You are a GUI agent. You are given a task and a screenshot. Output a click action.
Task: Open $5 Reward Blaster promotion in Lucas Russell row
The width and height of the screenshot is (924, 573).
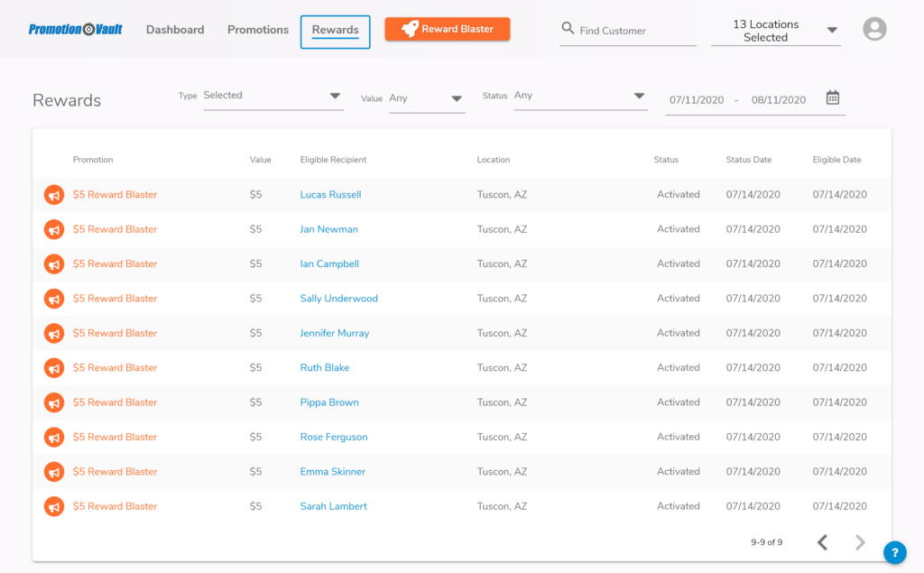[115, 195]
